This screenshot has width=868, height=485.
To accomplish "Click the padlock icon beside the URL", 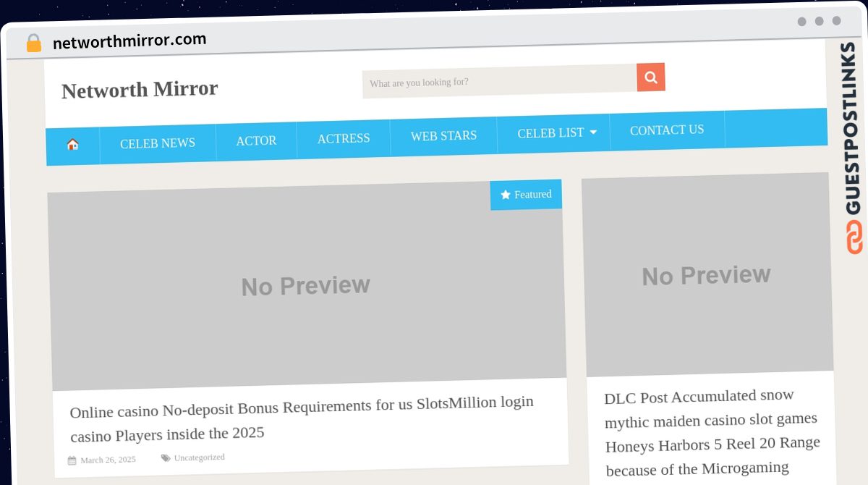I will [34, 43].
